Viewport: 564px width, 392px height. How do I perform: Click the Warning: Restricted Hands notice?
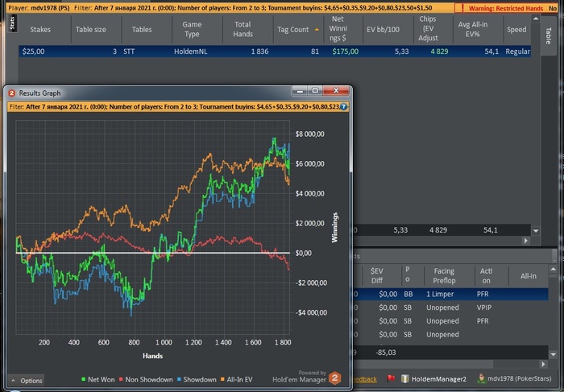[505, 8]
